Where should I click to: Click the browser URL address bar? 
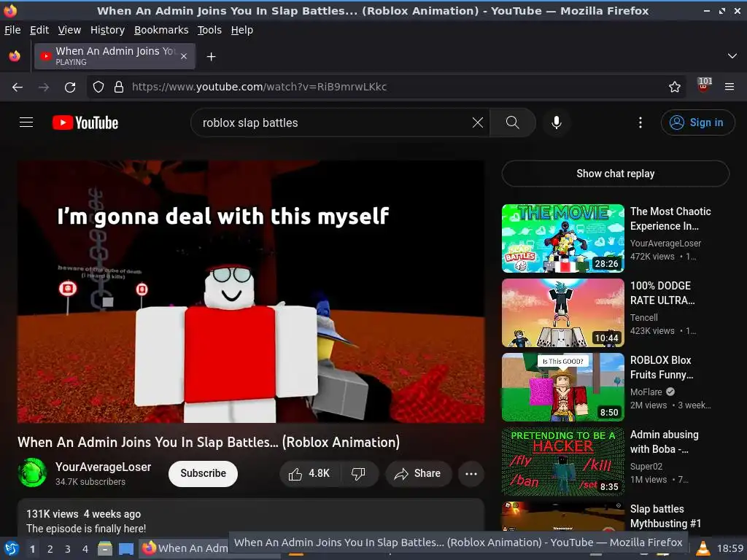[386, 87]
